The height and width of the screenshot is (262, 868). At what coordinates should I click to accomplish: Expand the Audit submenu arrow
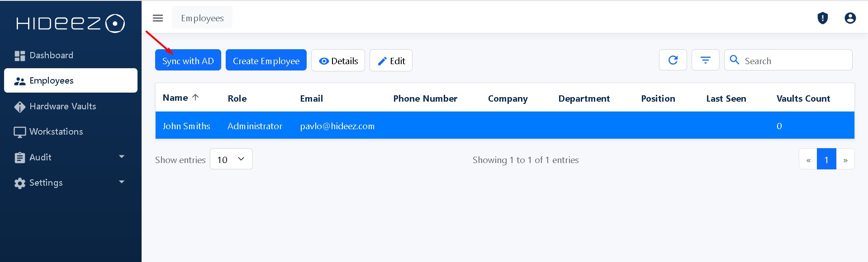(121, 157)
